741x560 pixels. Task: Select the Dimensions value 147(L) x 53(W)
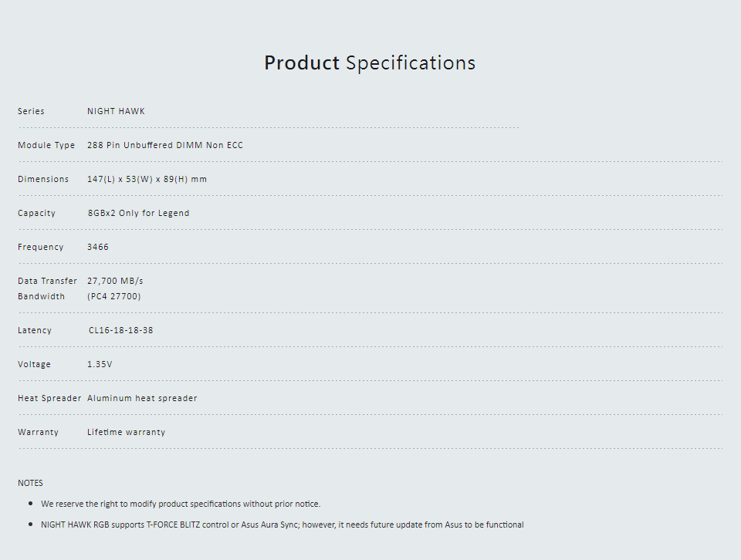[120, 180]
